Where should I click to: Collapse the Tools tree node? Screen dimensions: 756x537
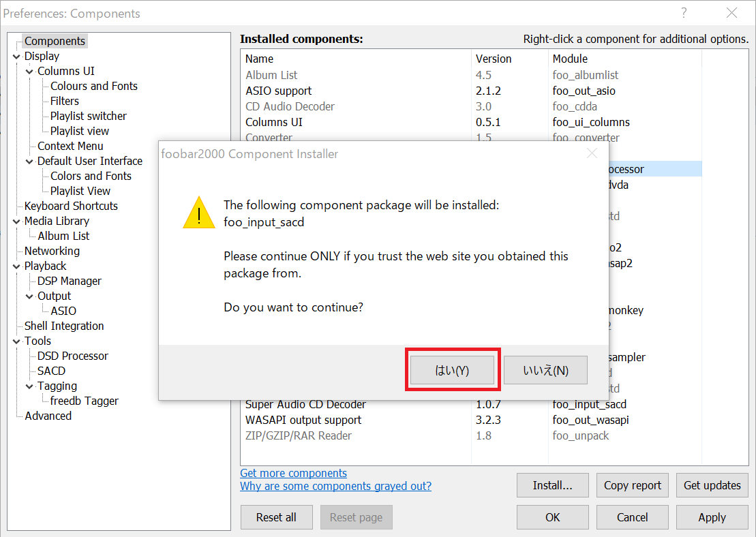[17, 341]
